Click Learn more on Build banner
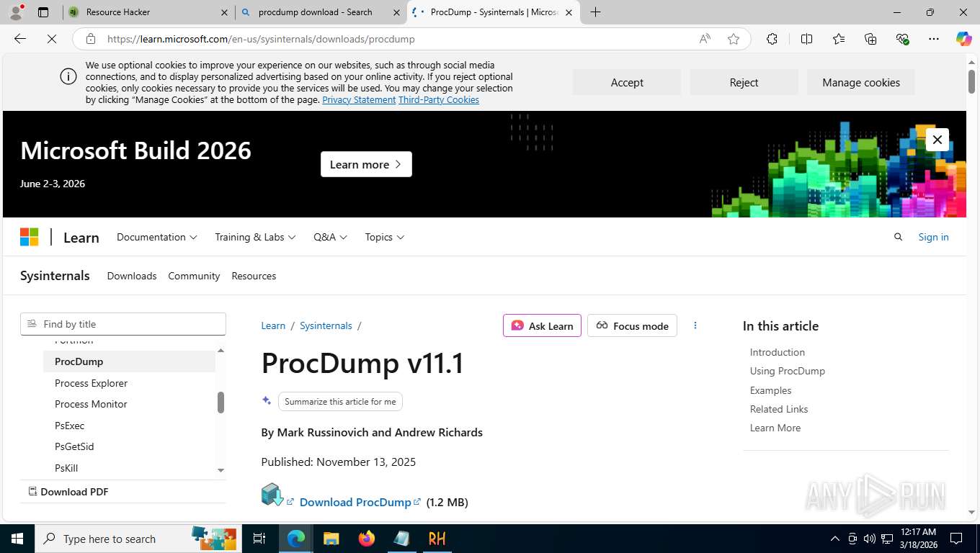The width and height of the screenshot is (980, 553). (x=366, y=164)
